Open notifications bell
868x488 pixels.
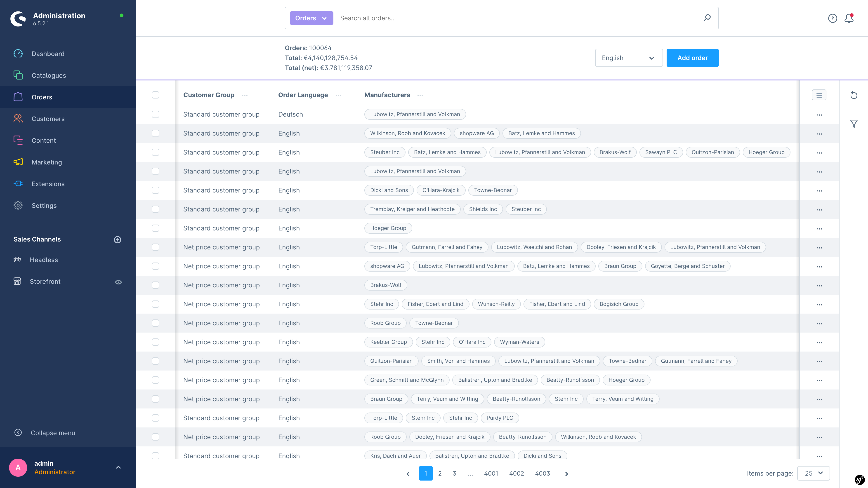point(849,18)
